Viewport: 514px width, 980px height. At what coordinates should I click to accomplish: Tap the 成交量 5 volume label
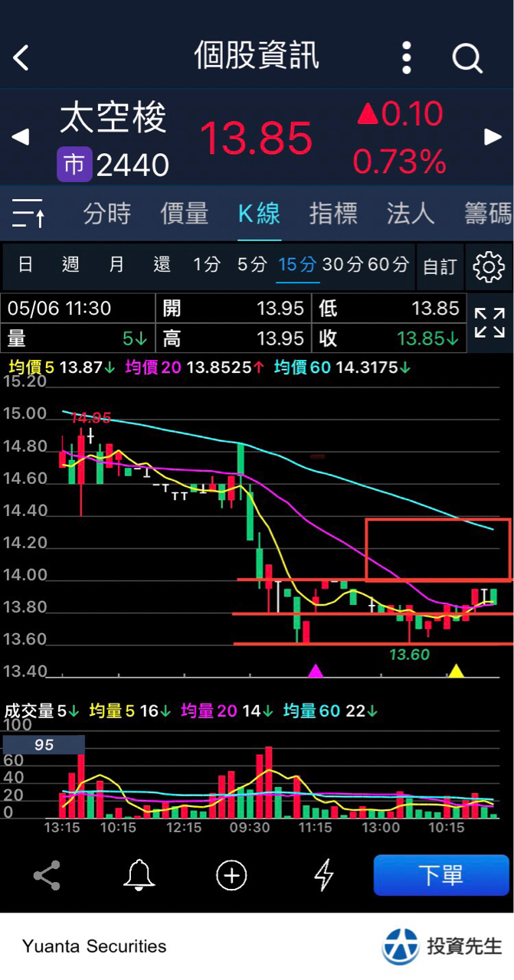click(42, 711)
